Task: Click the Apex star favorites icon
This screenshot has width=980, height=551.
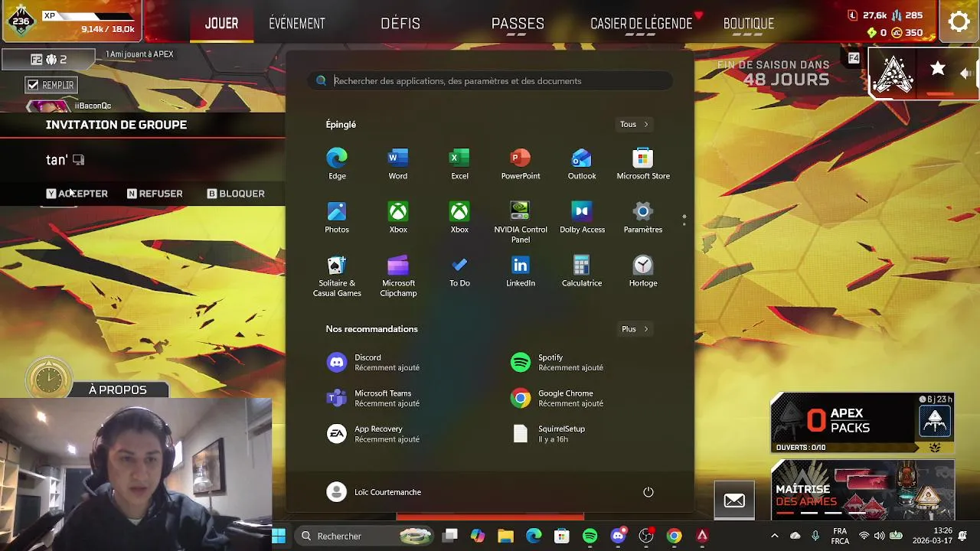Action: 938,70
